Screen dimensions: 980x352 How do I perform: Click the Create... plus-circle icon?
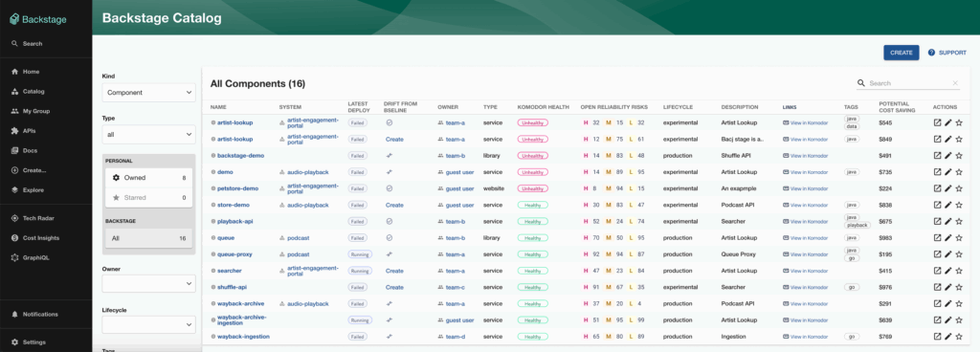point(14,170)
